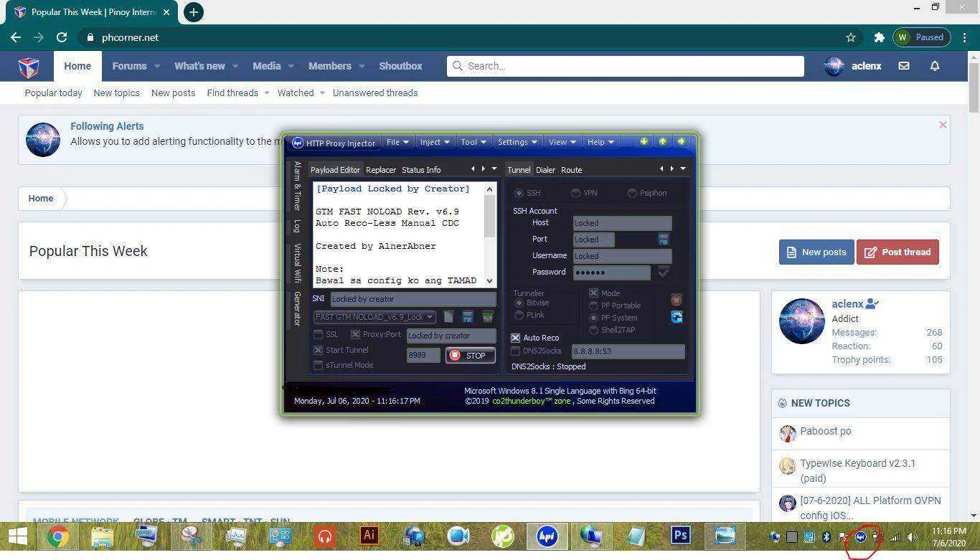The image size is (980, 560).
Task: Open the Virtual Wifi side tab
Action: pos(296,263)
